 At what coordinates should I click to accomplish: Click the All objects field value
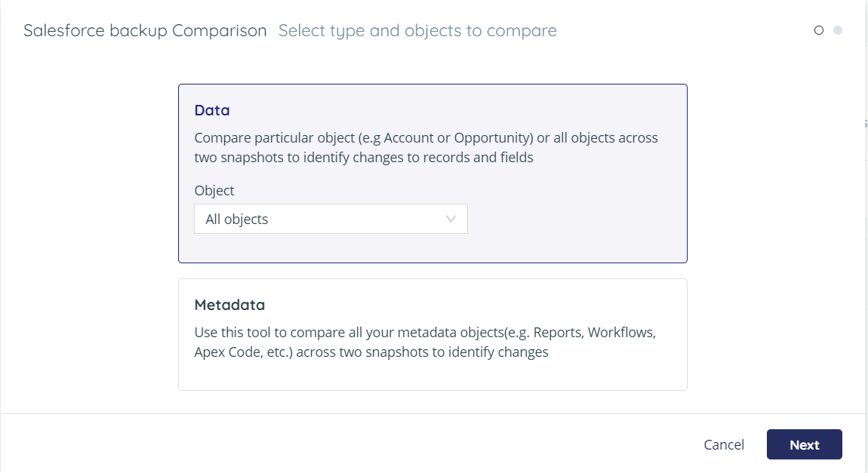pyautogui.click(x=236, y=219)
